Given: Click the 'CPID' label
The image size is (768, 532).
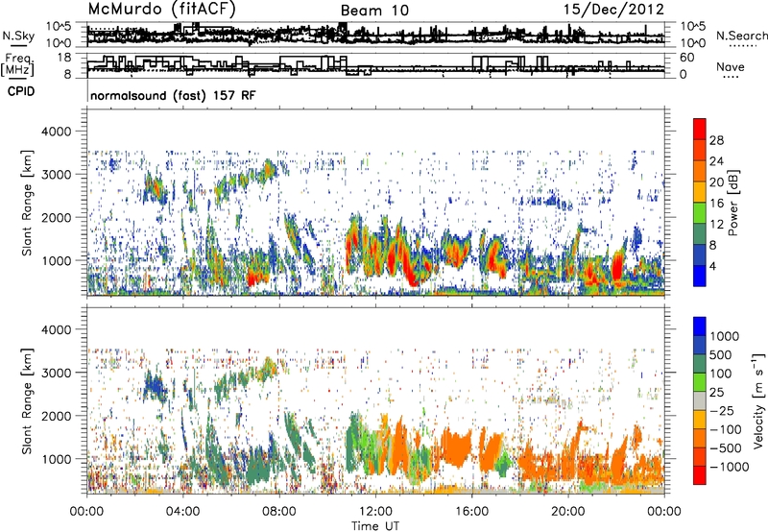Looking at the screenshot, I should (x=21, y=91).
